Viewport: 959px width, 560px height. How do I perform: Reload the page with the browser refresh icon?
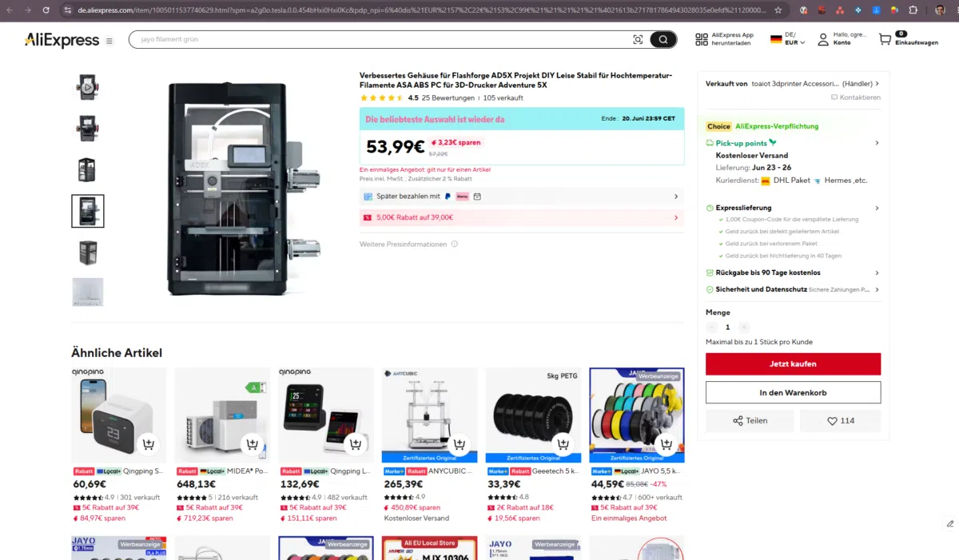tap(46, 10)
